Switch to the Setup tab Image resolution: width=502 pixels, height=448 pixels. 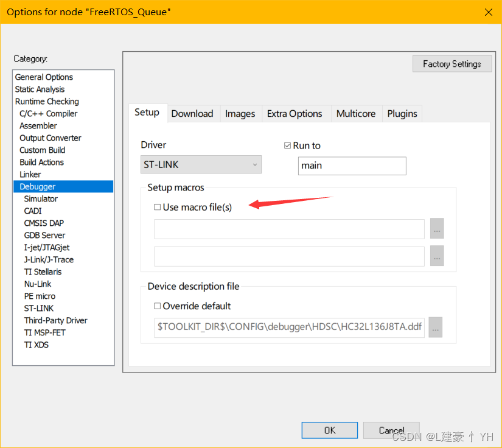click(x=147, y=113)
